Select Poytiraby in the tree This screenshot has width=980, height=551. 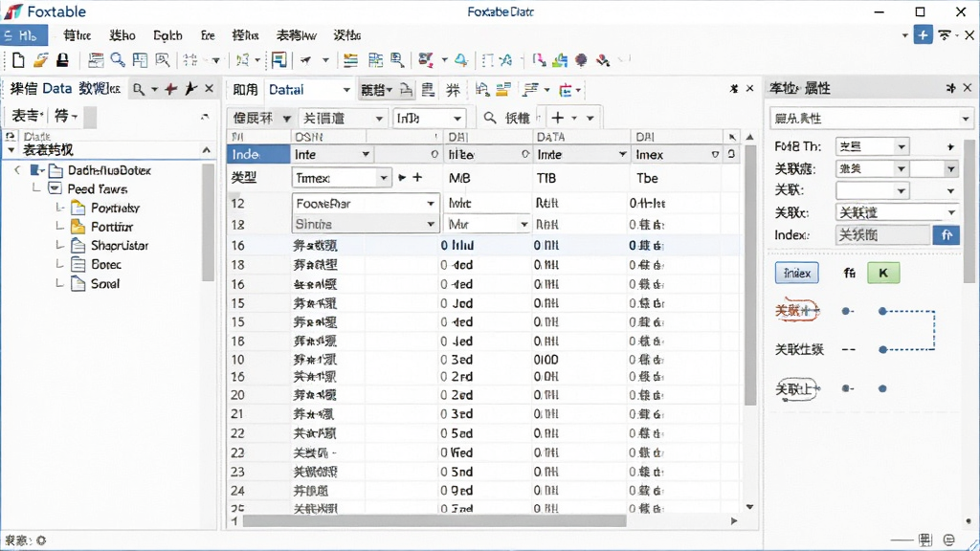(x=115, y=208)
